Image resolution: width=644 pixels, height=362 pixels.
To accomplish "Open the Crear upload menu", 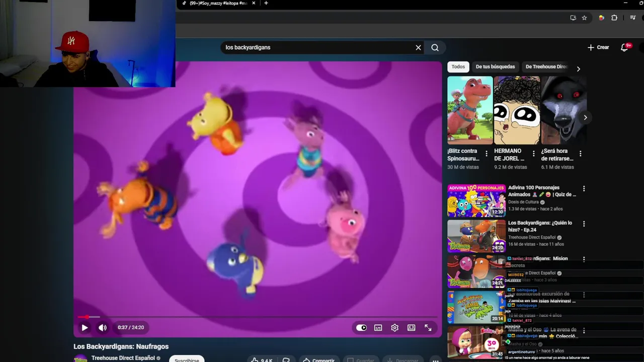I will (x=598, y=47).
